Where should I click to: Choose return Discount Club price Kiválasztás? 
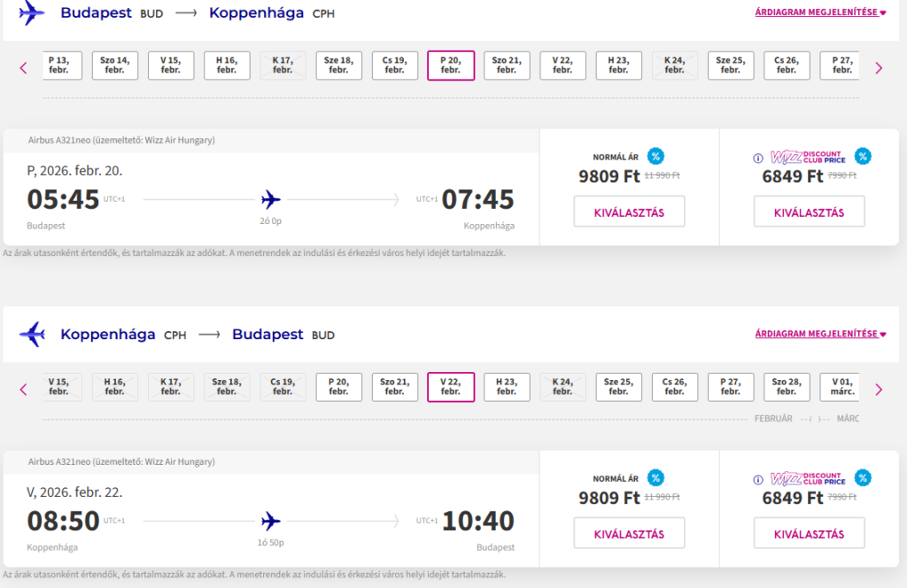coord(809,533)
